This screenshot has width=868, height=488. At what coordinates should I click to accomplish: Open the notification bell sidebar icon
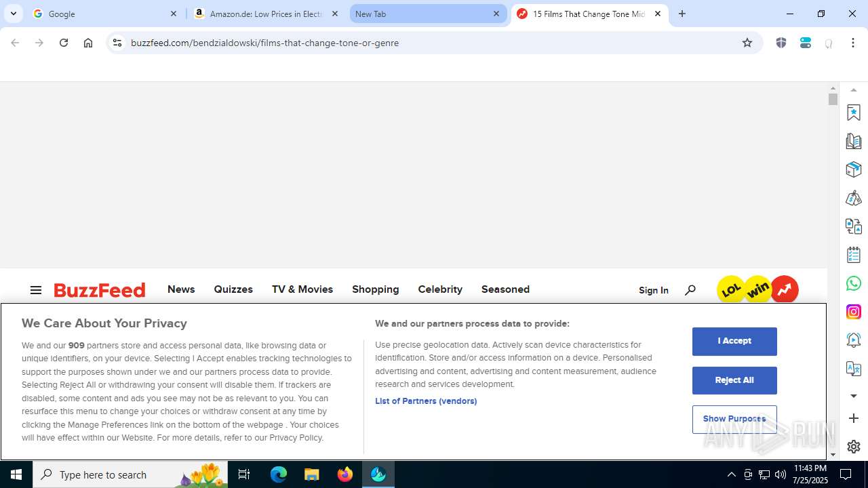click(x=854, y=340)
